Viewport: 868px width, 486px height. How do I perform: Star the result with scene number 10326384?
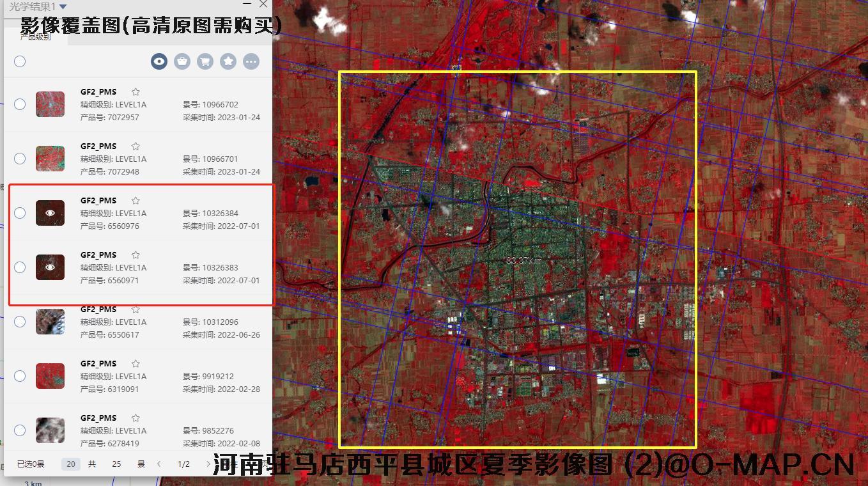click(136, 201)
